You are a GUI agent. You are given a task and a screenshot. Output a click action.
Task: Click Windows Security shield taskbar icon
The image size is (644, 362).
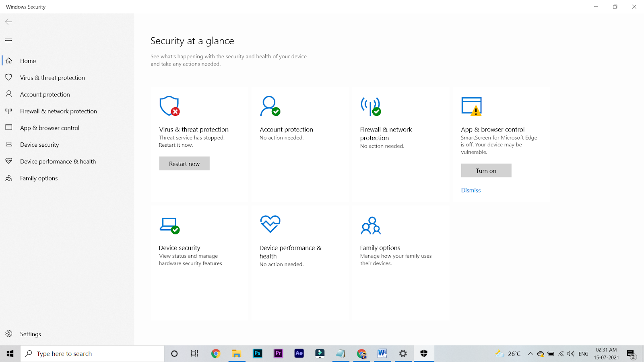(x=424, y=354)
